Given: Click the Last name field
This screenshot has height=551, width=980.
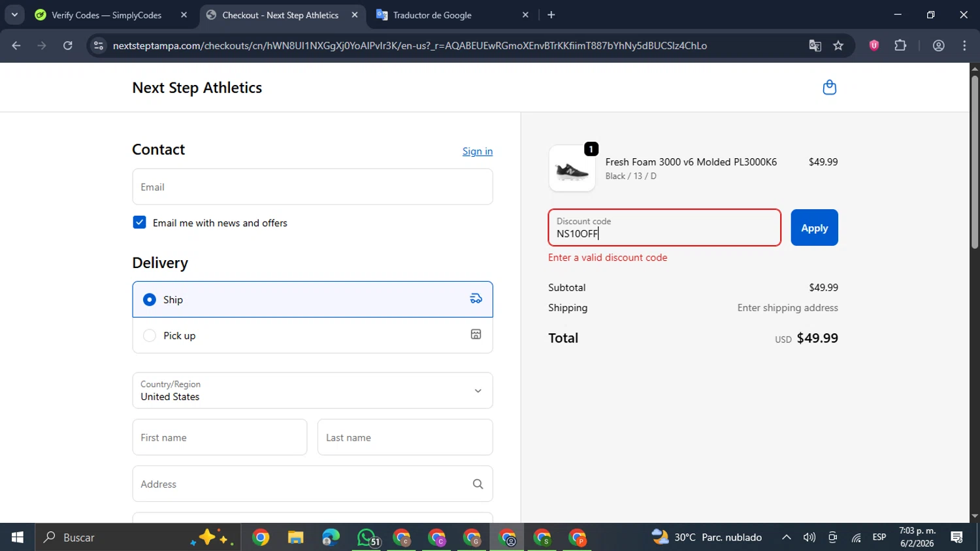Looking at the screenshot, I should [x=405, y=437].
